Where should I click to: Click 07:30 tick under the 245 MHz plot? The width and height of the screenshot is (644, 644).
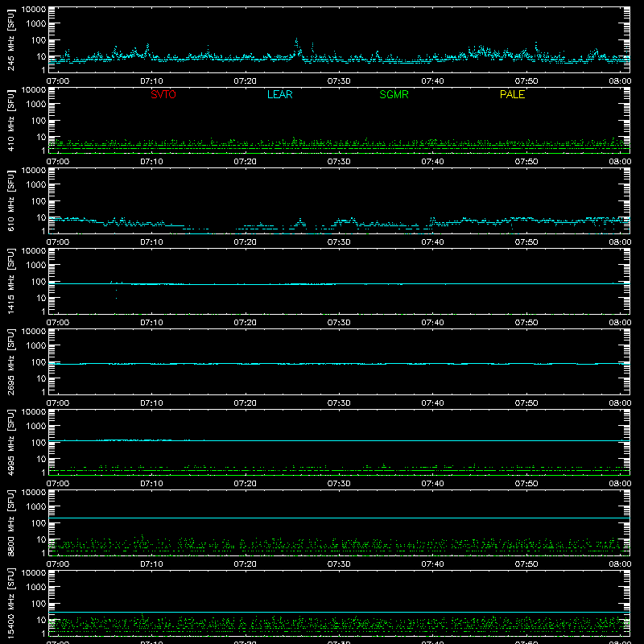coord(339,81)
